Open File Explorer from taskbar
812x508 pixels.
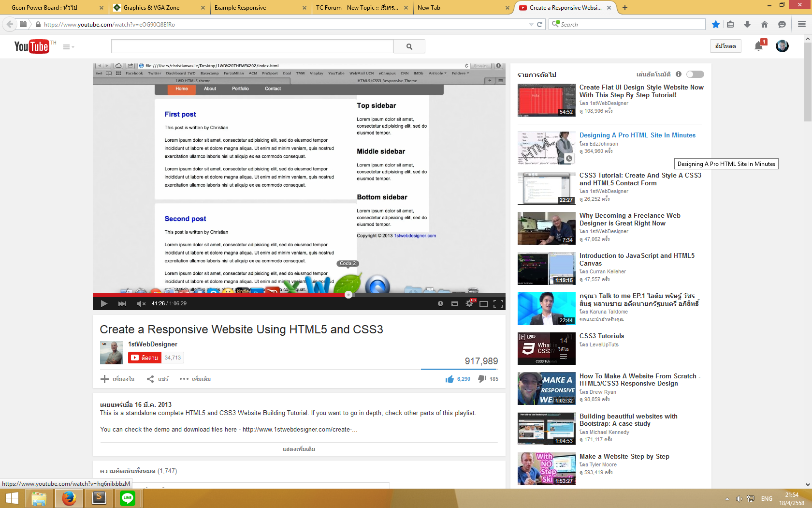[39, 498]
